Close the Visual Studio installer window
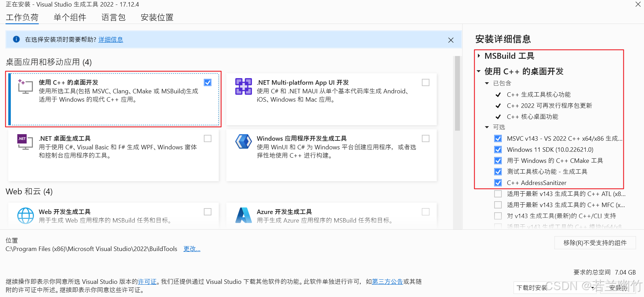This screenshot has height=297, width=644. point(638,4)
